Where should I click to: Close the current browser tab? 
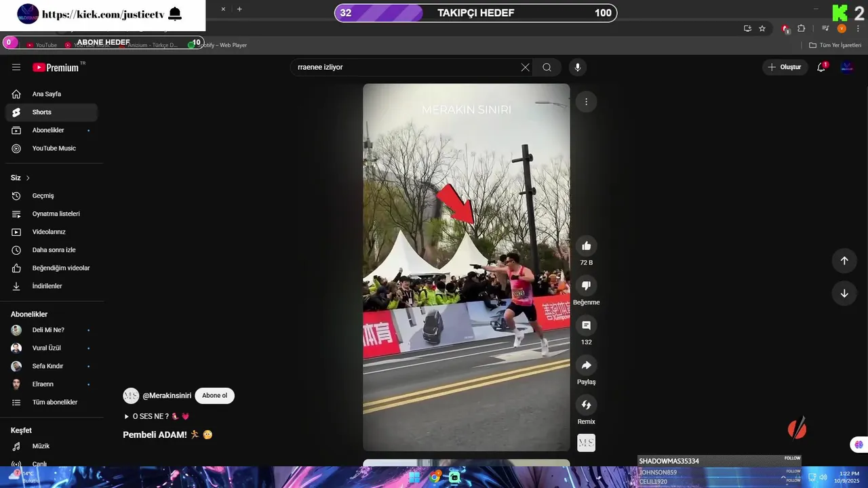[x=223, y=9]
